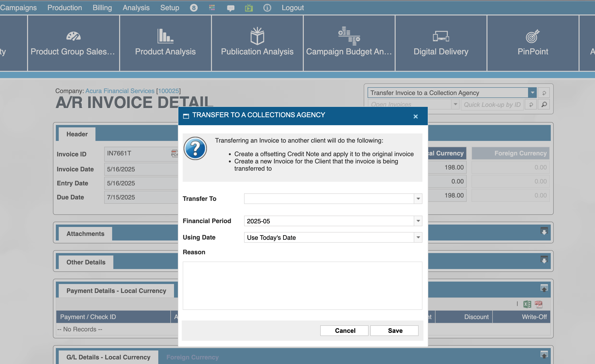Viewport: 595px width, 364px height.
Task: Click the notification badge showing 8
Action: tap(194, 8)
